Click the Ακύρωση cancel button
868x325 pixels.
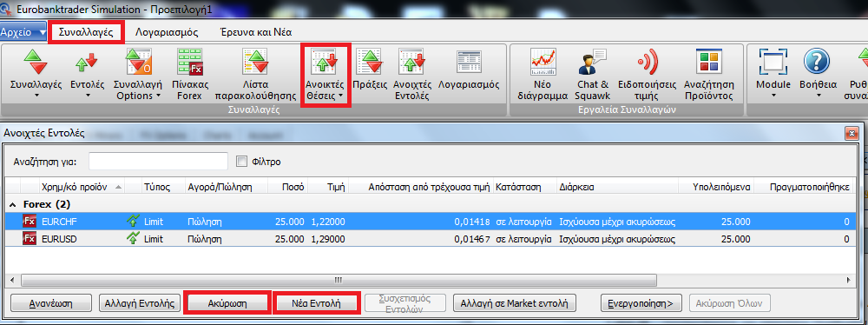227,303
